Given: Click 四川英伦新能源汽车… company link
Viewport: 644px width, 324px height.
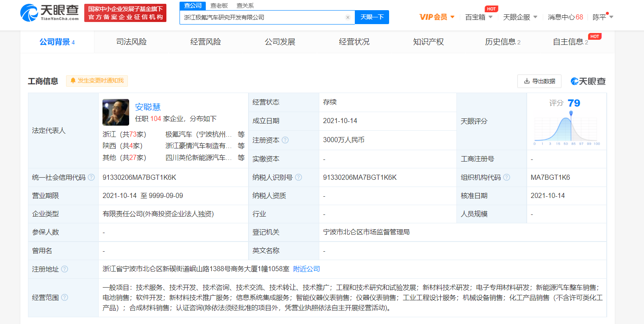Looking at the screenshot, I should (199, 158).
